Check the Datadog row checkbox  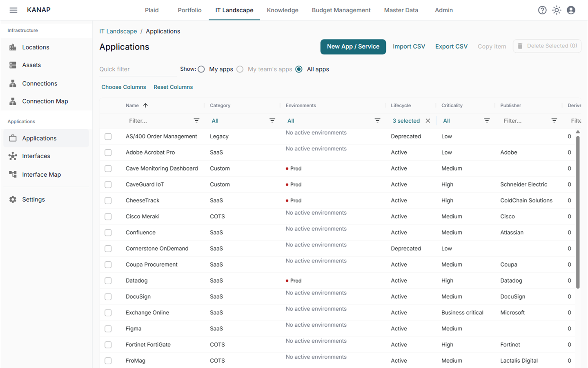coord(108,281)
